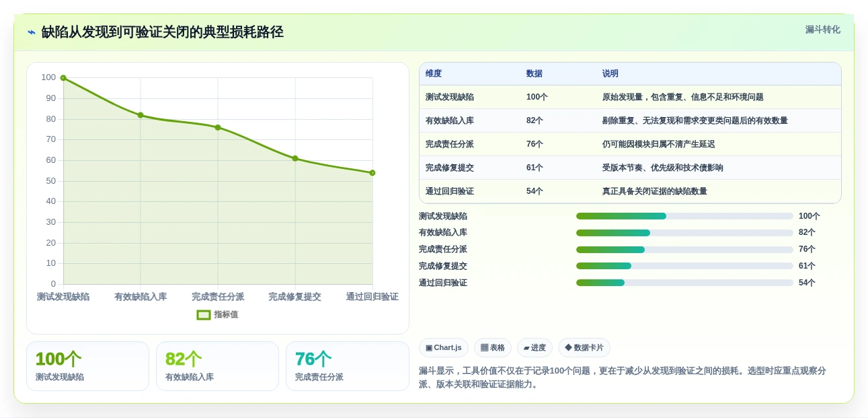Click the 漏斗转化 label in header
The image size is (868, 418).
tap(823, 30)
